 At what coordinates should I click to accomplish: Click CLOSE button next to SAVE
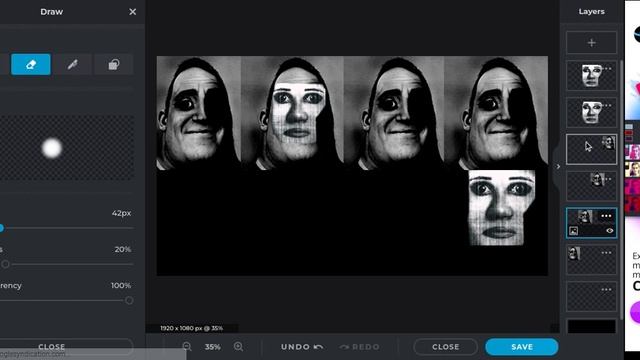pos(446,347)
